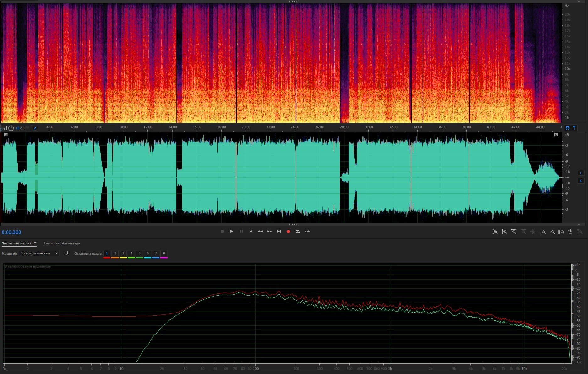The image size is (588, 374).
Task: Switch to the Статистика Амплитуды tab
Action: [x=62, y=243]
